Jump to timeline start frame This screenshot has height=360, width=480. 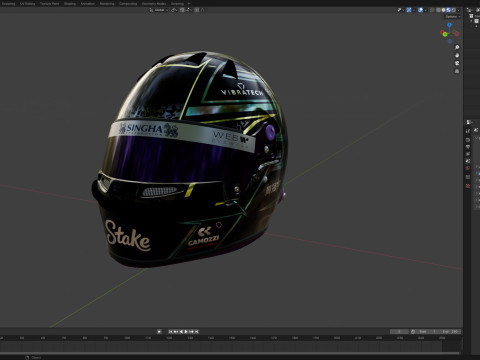tap(170, 332)
